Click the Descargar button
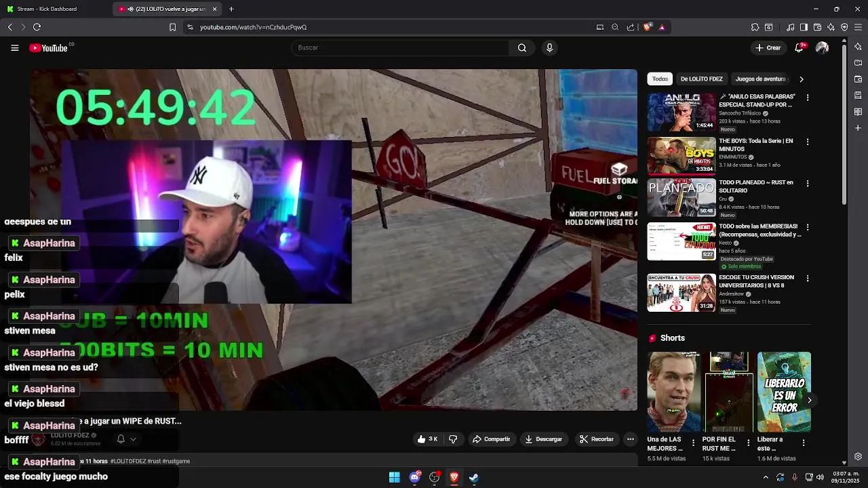Image resolution: width=868 pixels, height=488 pixels. tap(543, 439)
